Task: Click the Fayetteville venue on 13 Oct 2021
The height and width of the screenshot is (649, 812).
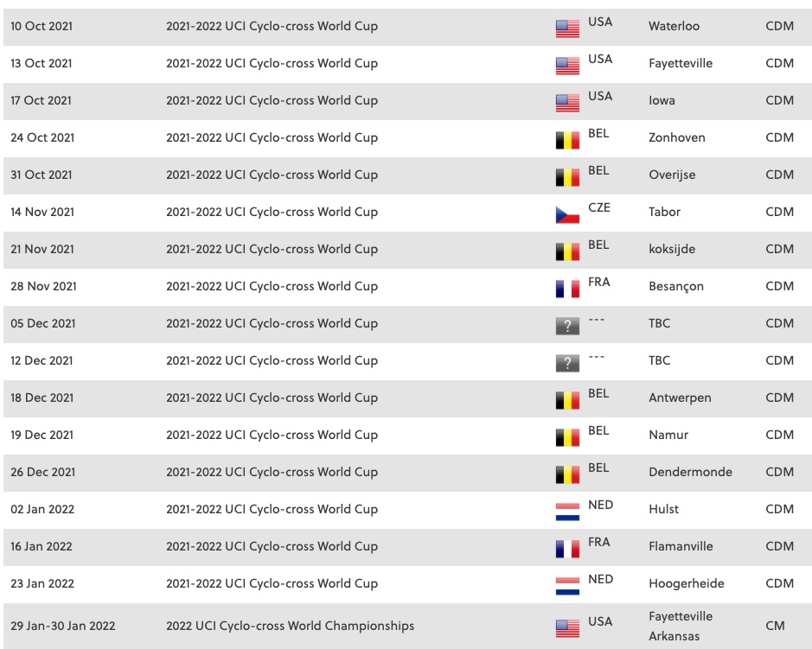Action: point(681,63)
